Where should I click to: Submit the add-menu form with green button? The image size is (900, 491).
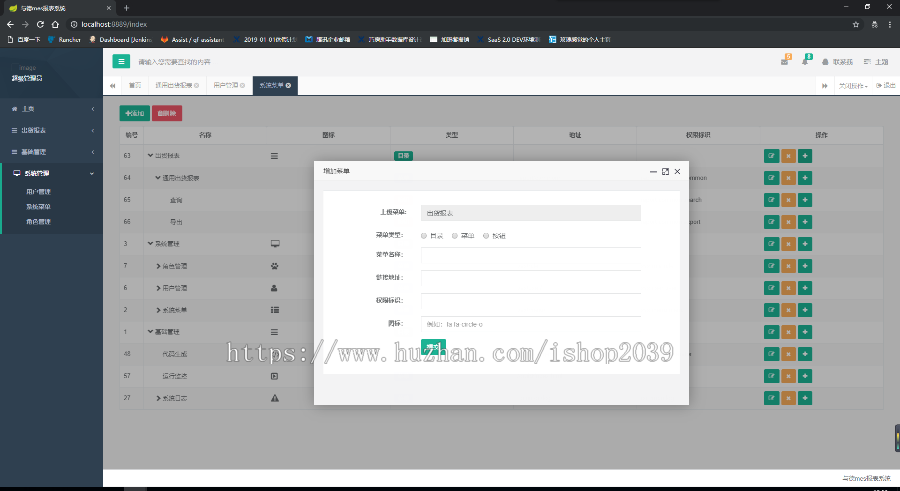[x=433, y=347]
